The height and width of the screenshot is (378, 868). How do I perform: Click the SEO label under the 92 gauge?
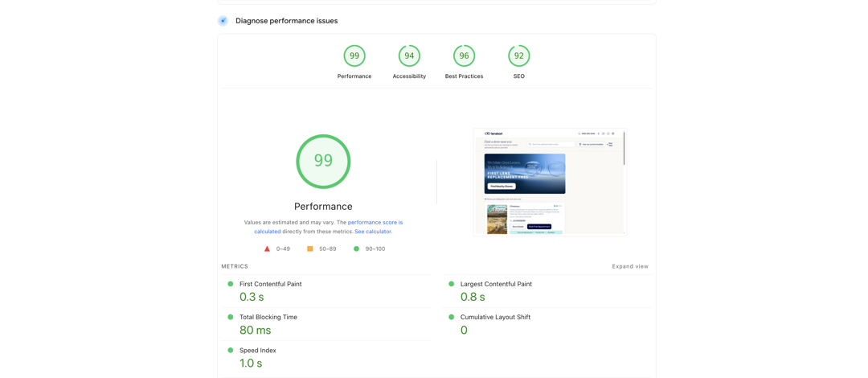point(518,76)
